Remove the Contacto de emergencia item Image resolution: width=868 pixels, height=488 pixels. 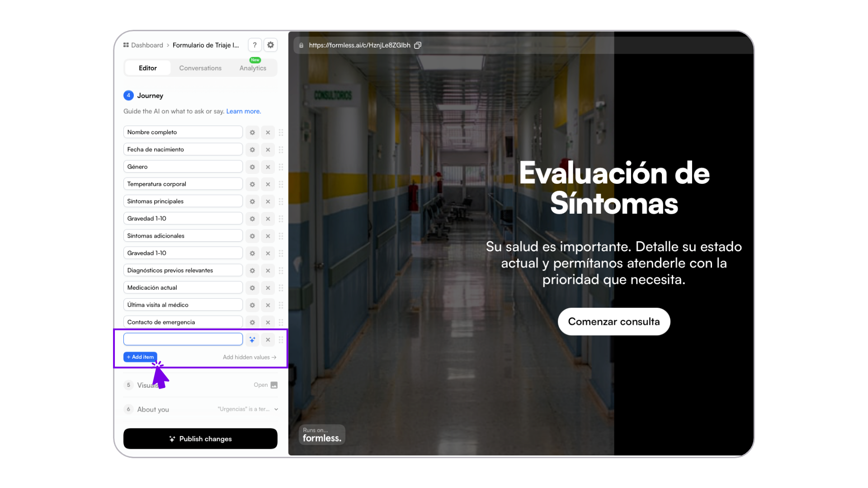coord(268,322)
